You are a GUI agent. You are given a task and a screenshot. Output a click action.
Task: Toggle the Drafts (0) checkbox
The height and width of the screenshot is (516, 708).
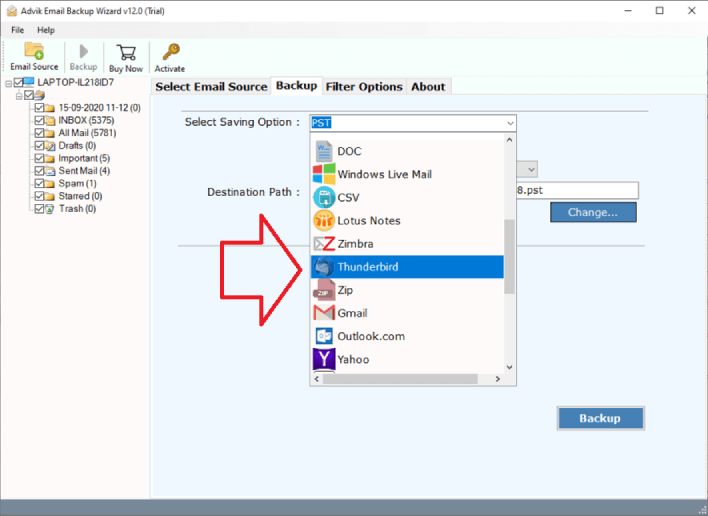(x=39, y=146)
